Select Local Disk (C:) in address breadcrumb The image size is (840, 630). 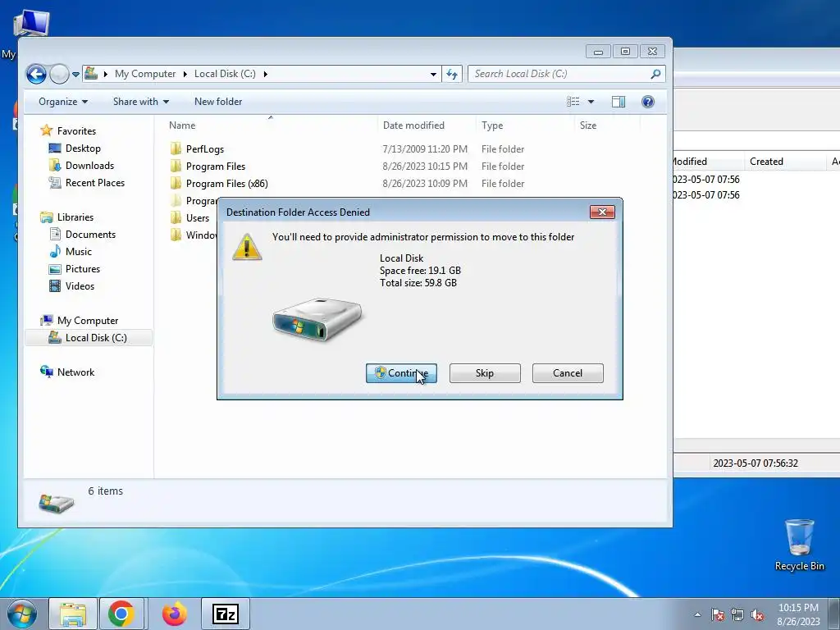(225, 74)
